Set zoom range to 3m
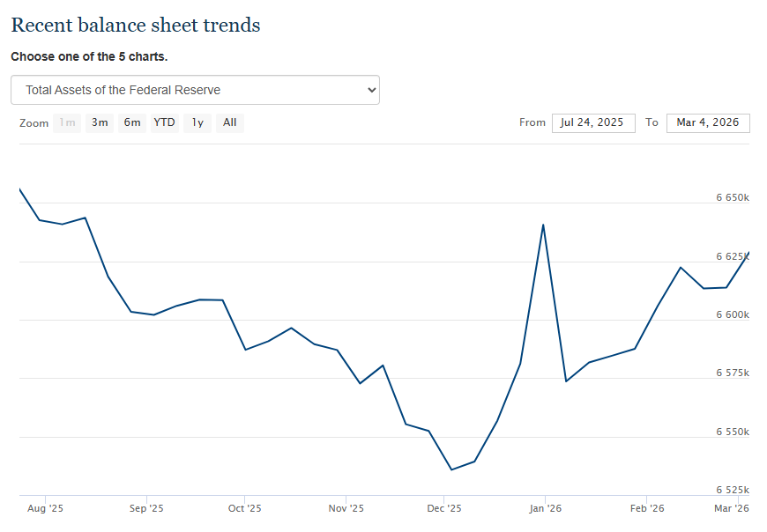Image resolution: width=767 pixels, height=532 pixels. [100, 122]
